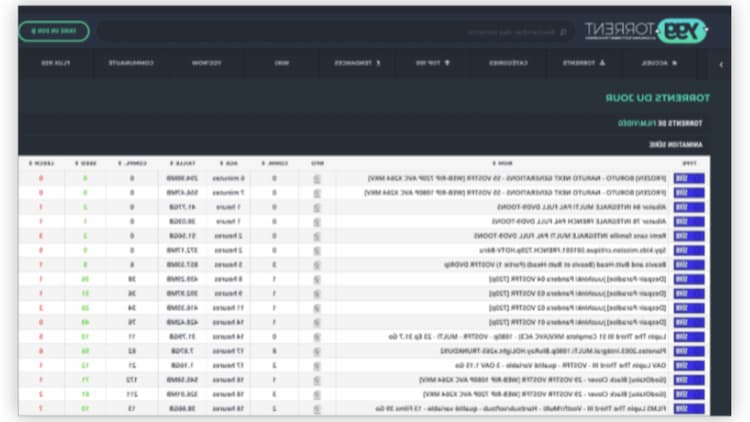Screen dimensions: 750x422
Task: Click the '6 minutes' age cell
Action: (x=228, y=178)
